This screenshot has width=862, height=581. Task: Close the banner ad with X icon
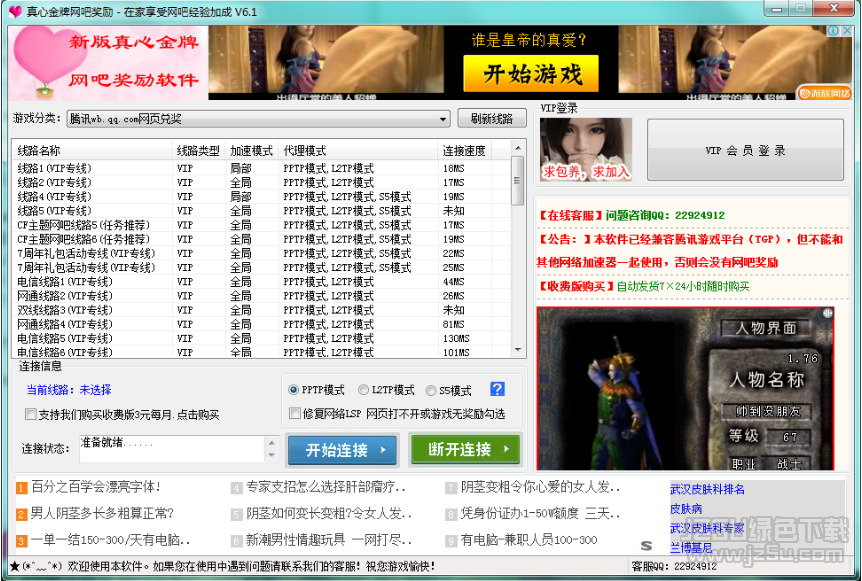click(847, 31)
